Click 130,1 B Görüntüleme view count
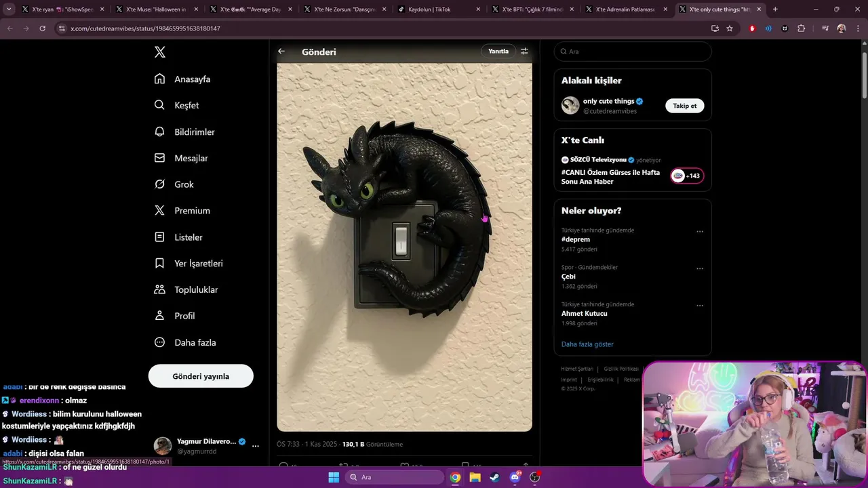This screenshot has height=488, width=868. point(372,445)
